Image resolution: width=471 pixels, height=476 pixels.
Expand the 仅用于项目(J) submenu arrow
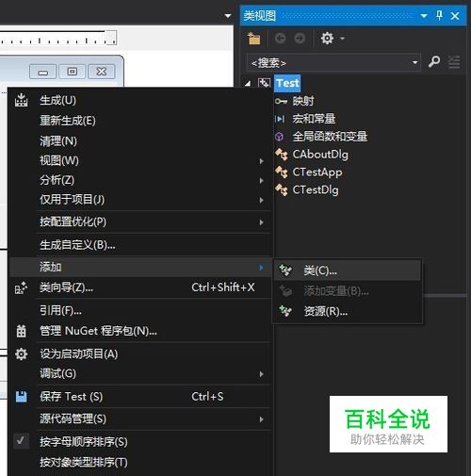(x=261, y=200)
